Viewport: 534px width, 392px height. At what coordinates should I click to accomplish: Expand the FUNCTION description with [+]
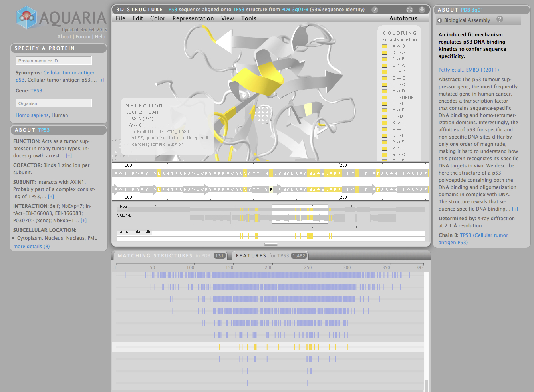(x=69, y=156)
